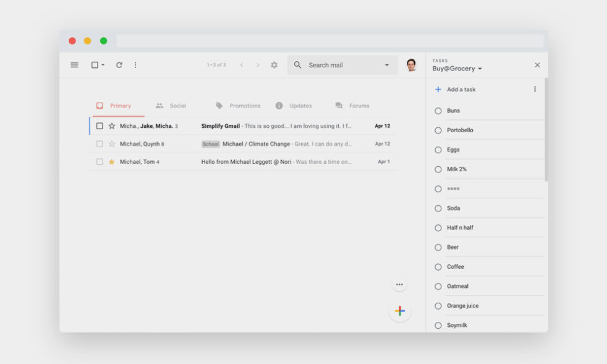Image resolution: width=607 pixels, height=364 pixels.
Task: Go to the next page of emails
Action: click(x=258, y=64)
